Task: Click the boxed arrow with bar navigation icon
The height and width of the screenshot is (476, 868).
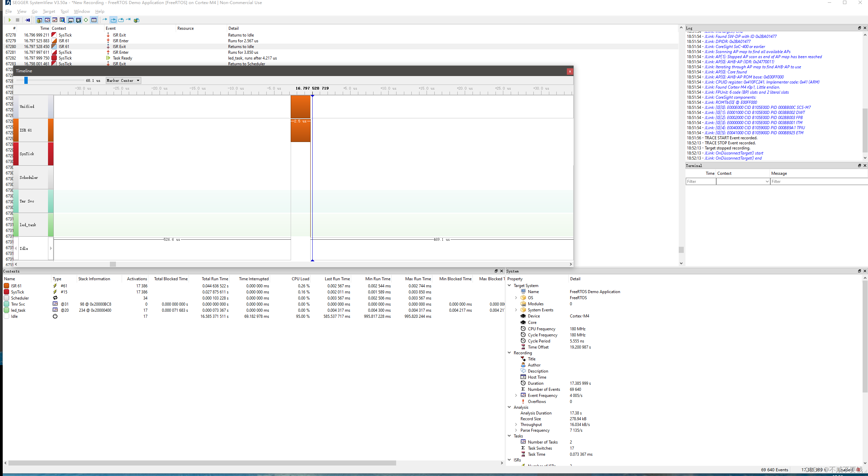Action: (x=121, y=20)
